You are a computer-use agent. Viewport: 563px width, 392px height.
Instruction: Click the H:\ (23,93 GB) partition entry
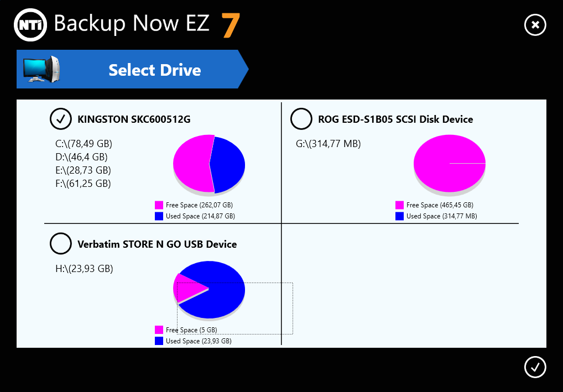click(84, 269)
